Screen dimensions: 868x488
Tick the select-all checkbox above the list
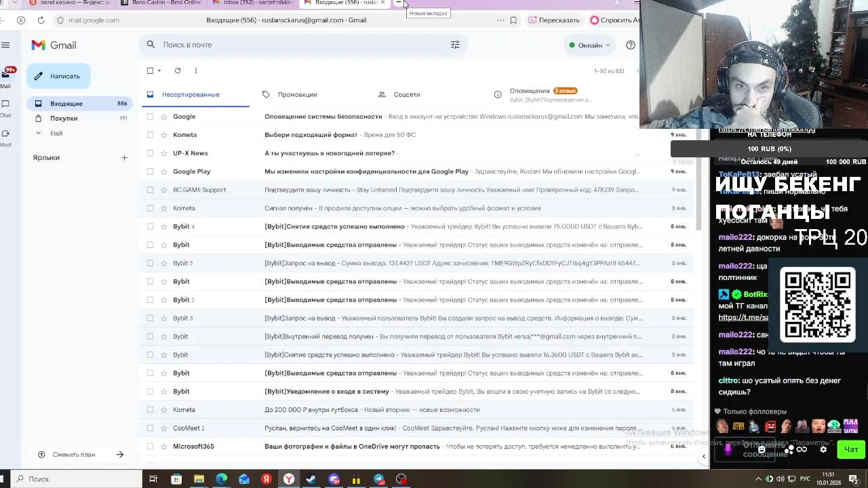click(150, 70)
